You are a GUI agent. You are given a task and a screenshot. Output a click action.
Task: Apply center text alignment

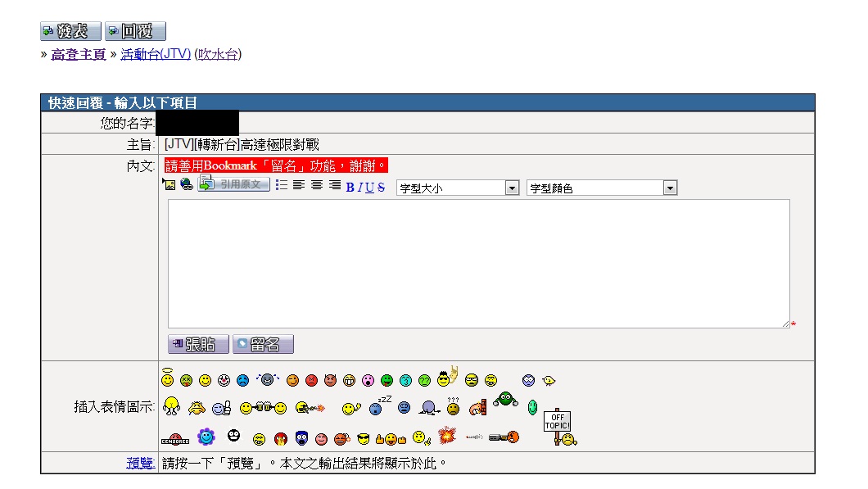(x=317, y=186)
